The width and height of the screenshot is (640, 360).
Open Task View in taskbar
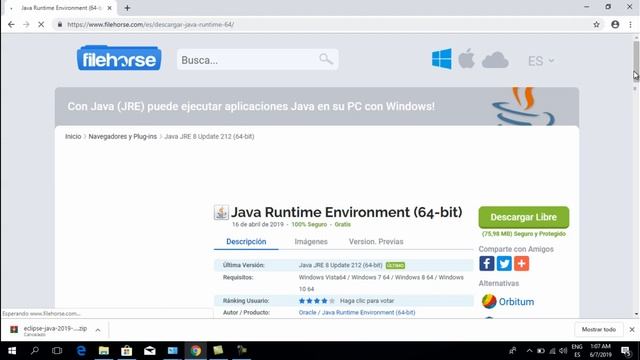coord(57,351)
